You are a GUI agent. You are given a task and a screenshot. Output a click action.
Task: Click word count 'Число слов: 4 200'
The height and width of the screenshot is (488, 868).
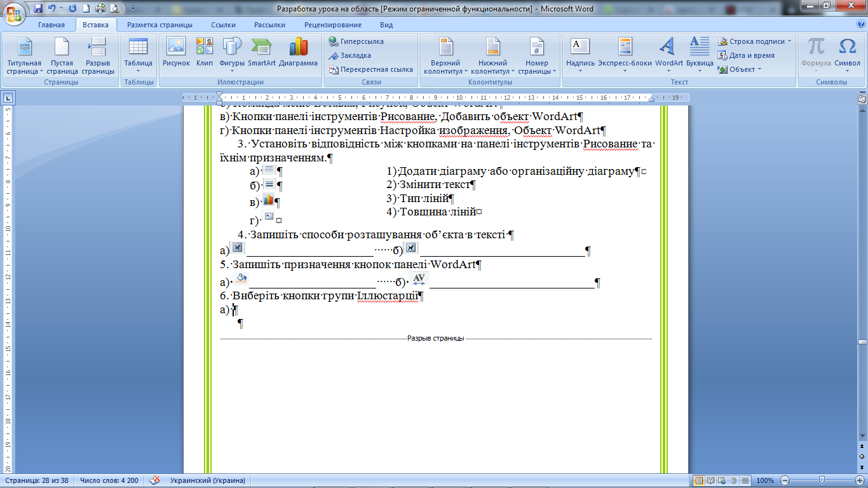[109, 480]
